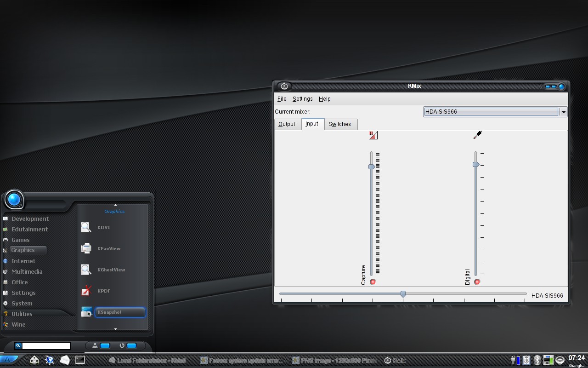Click the search field in the launcher menu
This screenshot has height=368, width=588.
tap(46, 345)
